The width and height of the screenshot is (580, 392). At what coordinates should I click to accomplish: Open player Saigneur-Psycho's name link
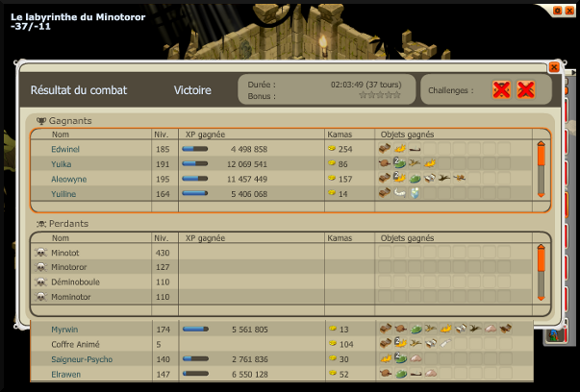click(x=82, y=359)
